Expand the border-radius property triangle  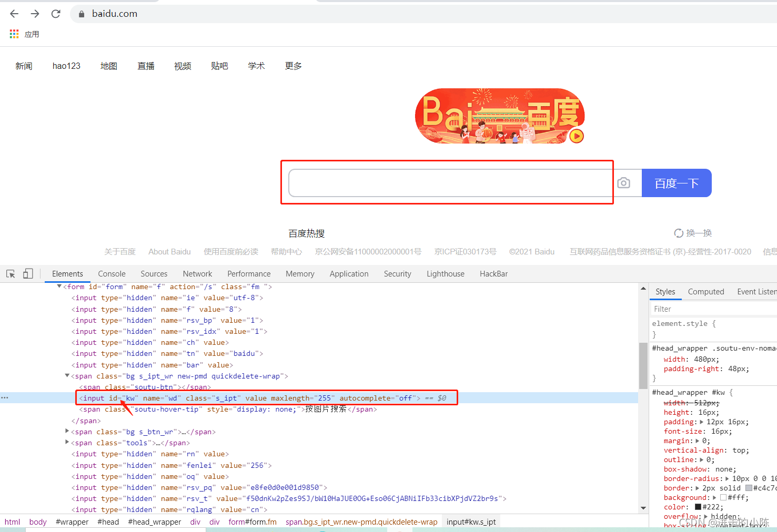point(727,479)
